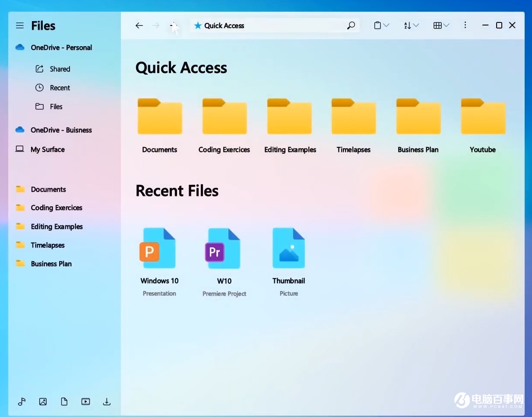The height and width of the screenshot is (417, 532).
Task: Open the three-dot more options menu
Action: [465, 25]
